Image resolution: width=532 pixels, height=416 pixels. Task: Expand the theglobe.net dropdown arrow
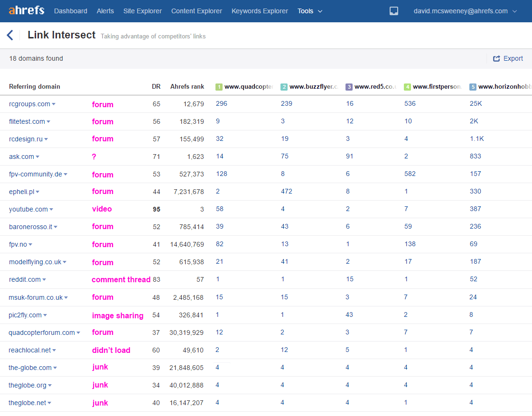click(x=49, y=403)
